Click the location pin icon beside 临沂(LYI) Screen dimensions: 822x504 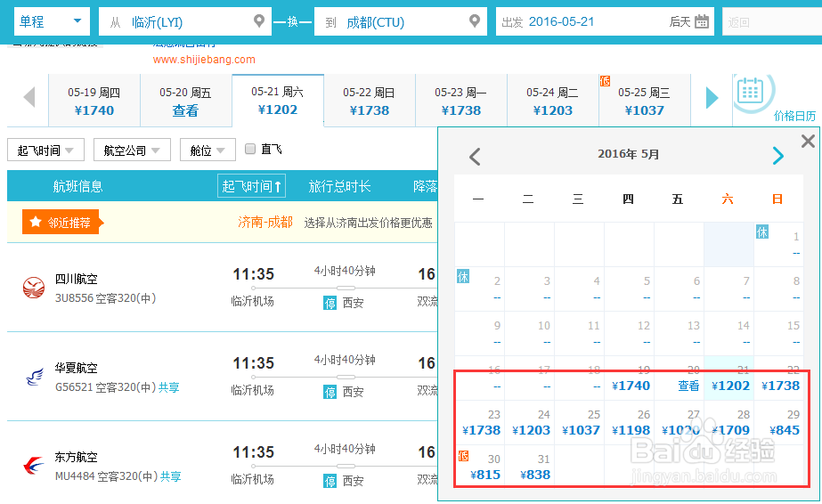click(x=259, y=21)
